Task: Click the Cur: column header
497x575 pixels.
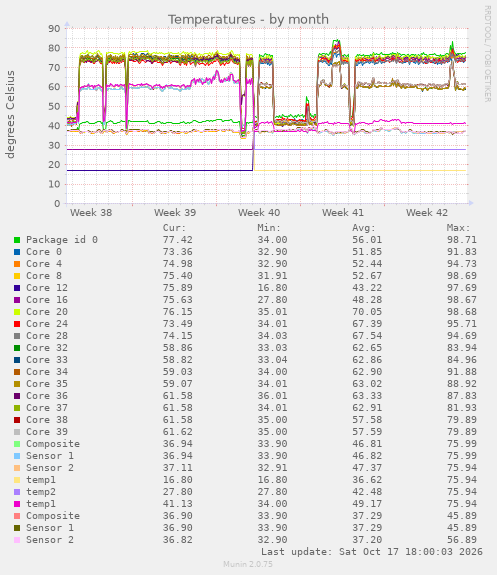Action: click(175, 228)
